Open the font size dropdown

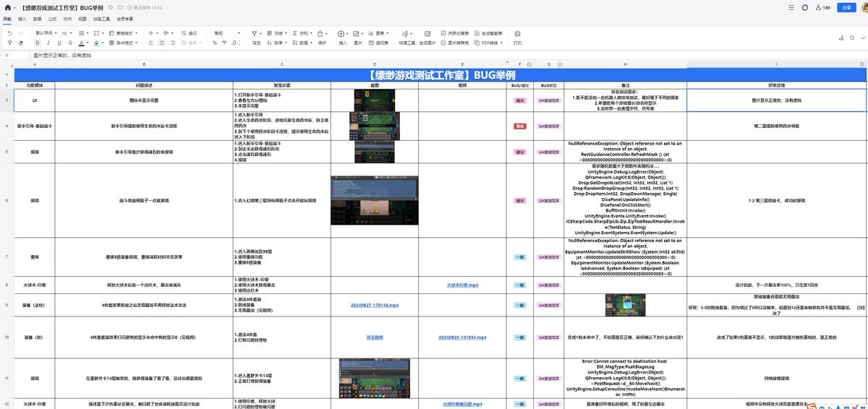[x=67, y=33]
